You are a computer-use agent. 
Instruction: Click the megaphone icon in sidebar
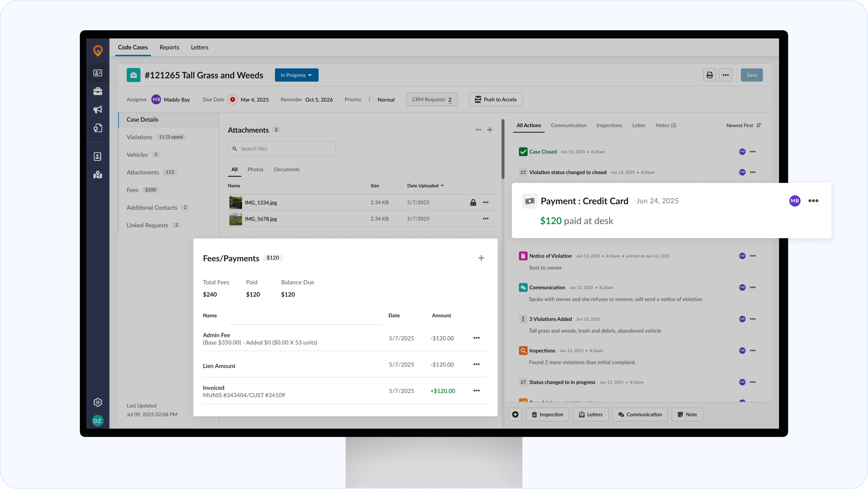(x=98, y=109)
